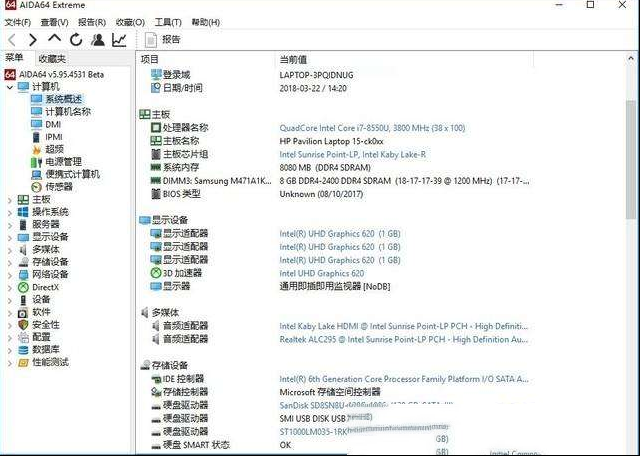Click the 便携式计算机 laptop icon

click(36, 175)
